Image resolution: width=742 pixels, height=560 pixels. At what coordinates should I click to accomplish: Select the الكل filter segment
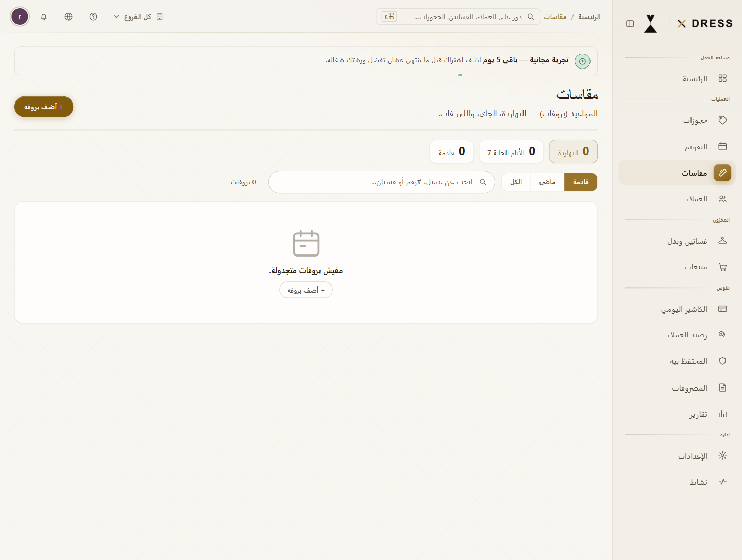coord(516,182)
